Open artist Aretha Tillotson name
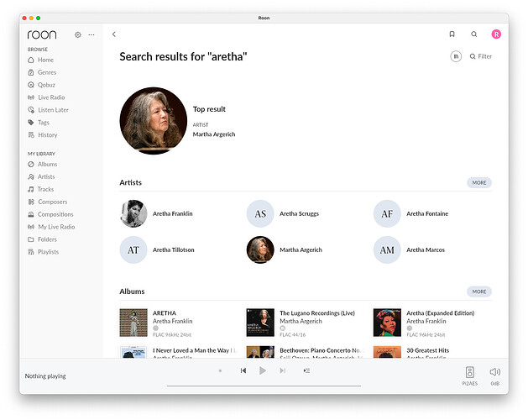Image resolution: width=528 pixels, height=420 pixels. pyautogui.click(x=174, y=249)
